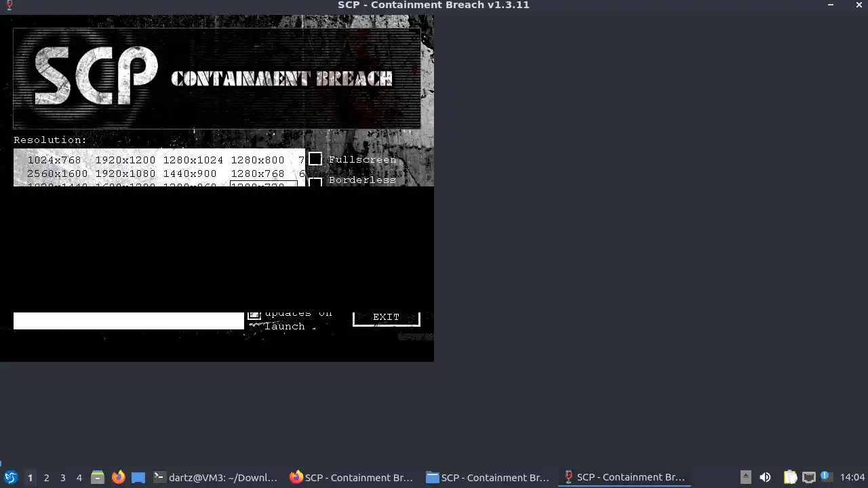Open the application menu bird icon in taskbar
Image resolution: width=868 pixels, height=488 pixels.
(x=10, y=477)
